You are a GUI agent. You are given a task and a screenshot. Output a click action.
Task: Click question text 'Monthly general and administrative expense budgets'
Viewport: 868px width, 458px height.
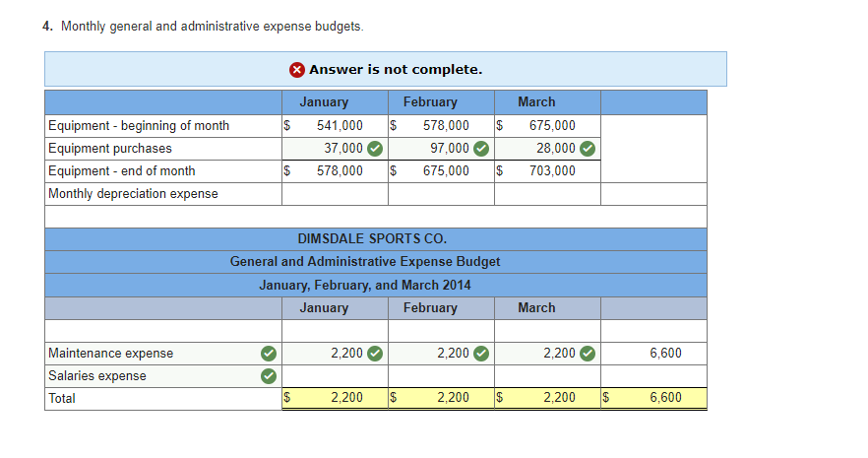(213, 27)
